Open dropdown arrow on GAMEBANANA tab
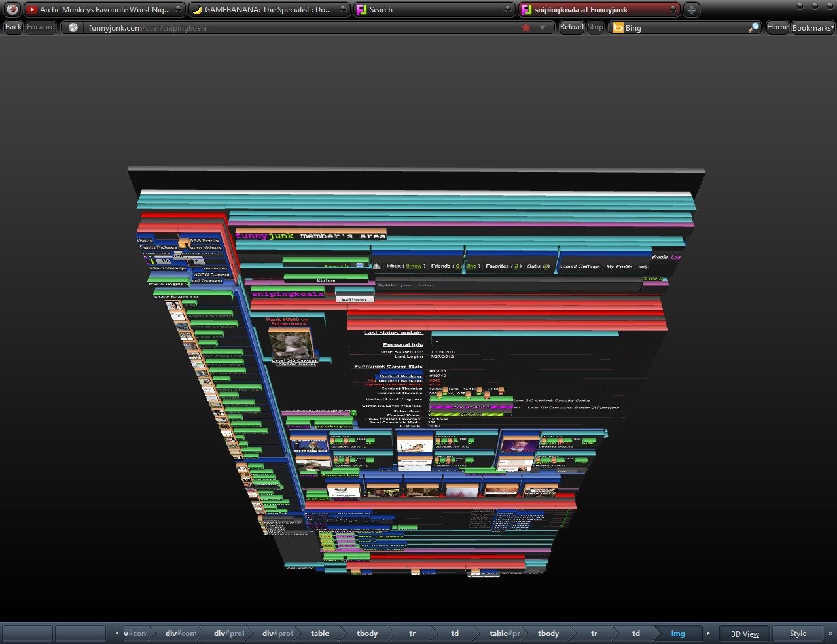This screenshot has height=644, width=837. pyautogui.click(x=344, y=9)
